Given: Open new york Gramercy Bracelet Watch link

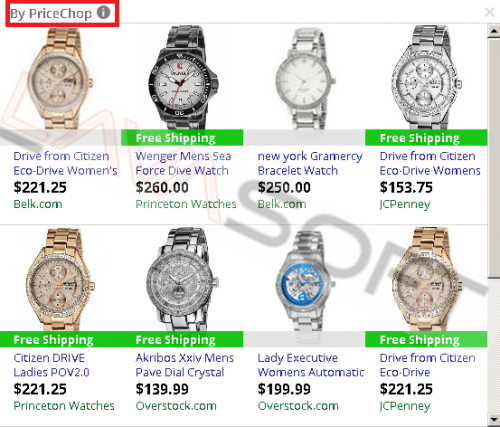Looking at the screenshot, I should 310,163.
